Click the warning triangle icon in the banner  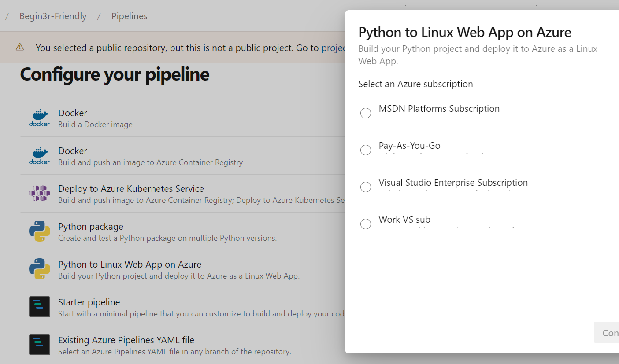pyautogui.click(x=20, y=48)
